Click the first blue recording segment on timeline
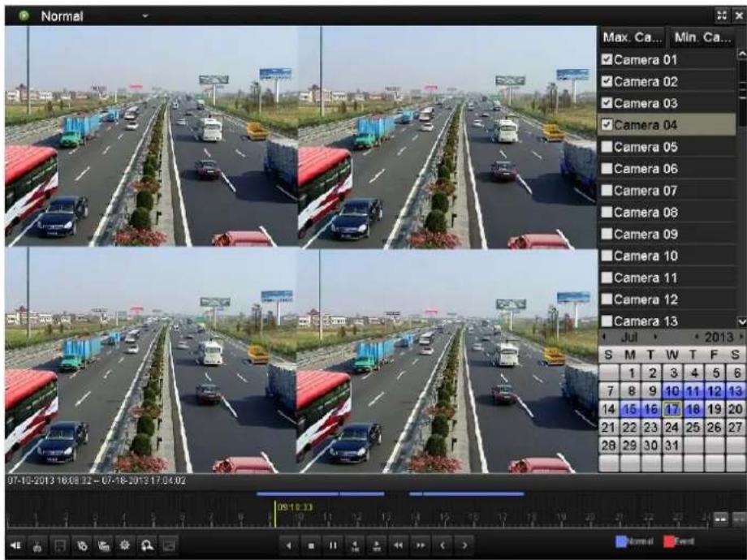Image resolution: width=747 pixels, height=560 pixels. (321, 493)
